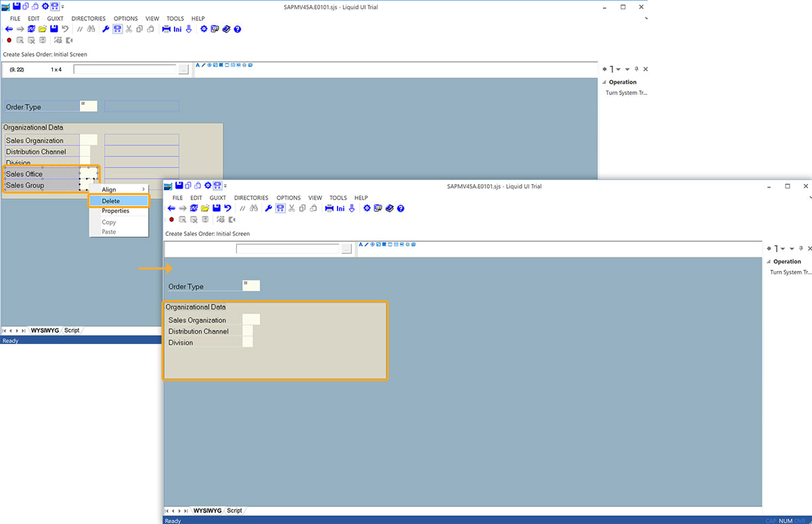812x524 pixels.
Task: Click the gear settings icon in front window toolbar
Action: coord(366,209)
